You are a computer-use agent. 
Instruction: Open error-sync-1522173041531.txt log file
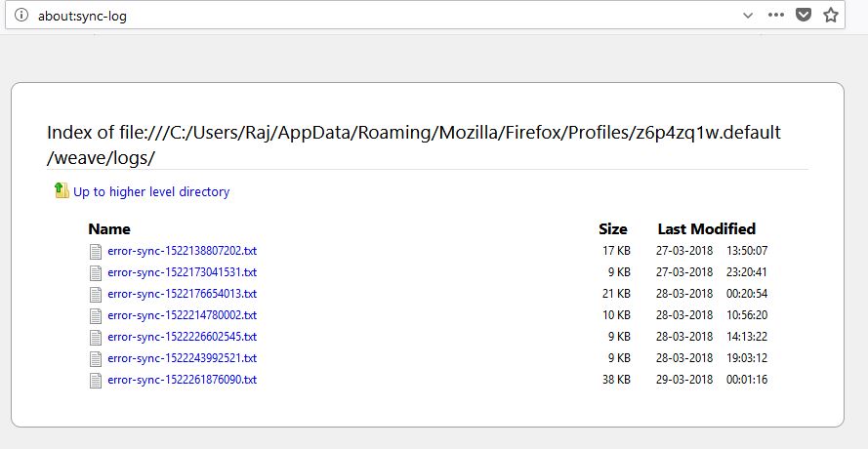tap(182, 272)
